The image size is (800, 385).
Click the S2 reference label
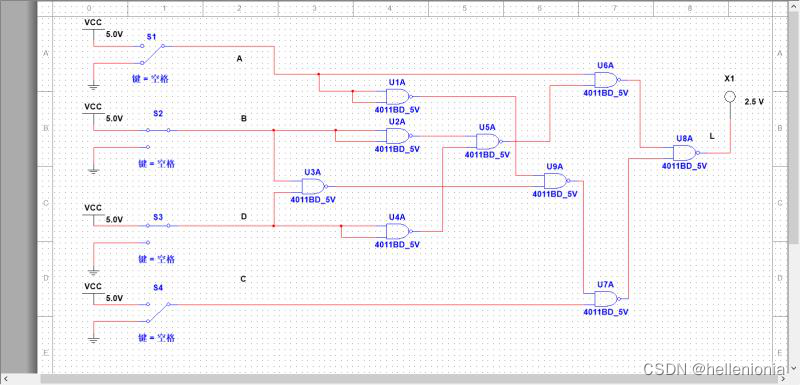(158, 113)
